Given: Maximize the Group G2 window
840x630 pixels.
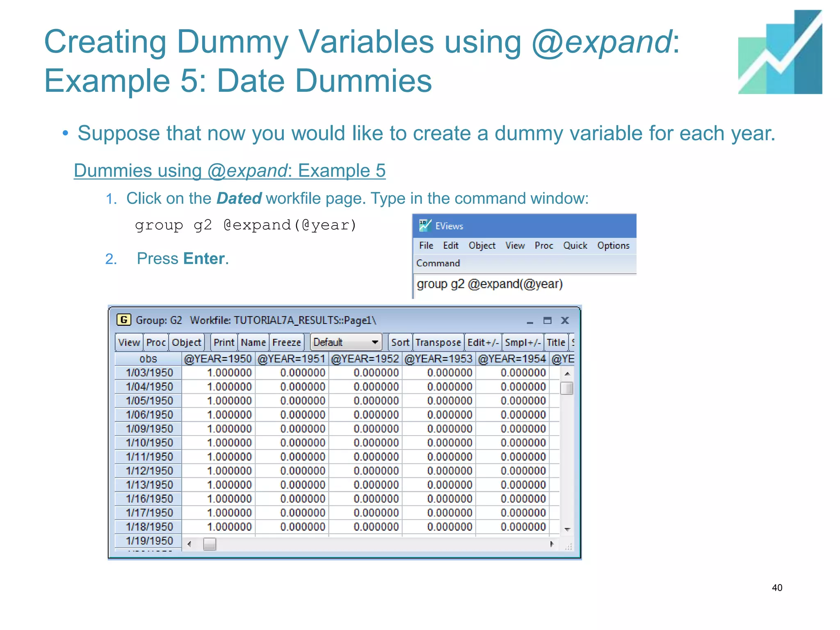Looking at the screenshot, I should [x=547, y=320].
